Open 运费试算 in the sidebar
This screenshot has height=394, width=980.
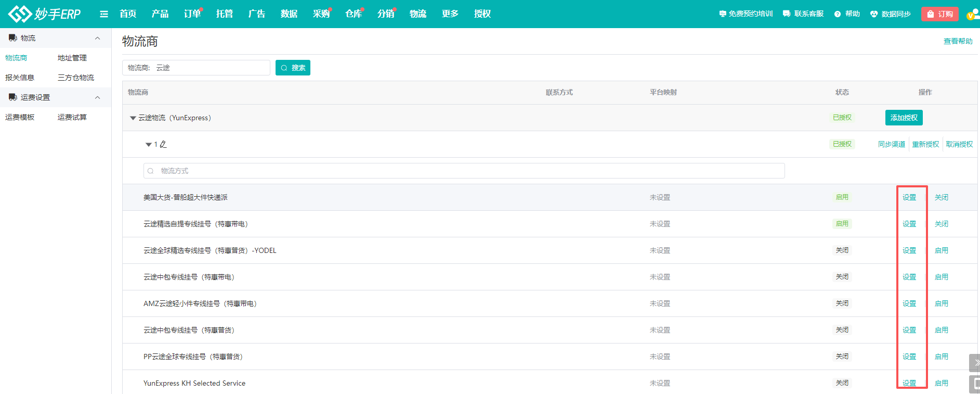pos(72,117)
